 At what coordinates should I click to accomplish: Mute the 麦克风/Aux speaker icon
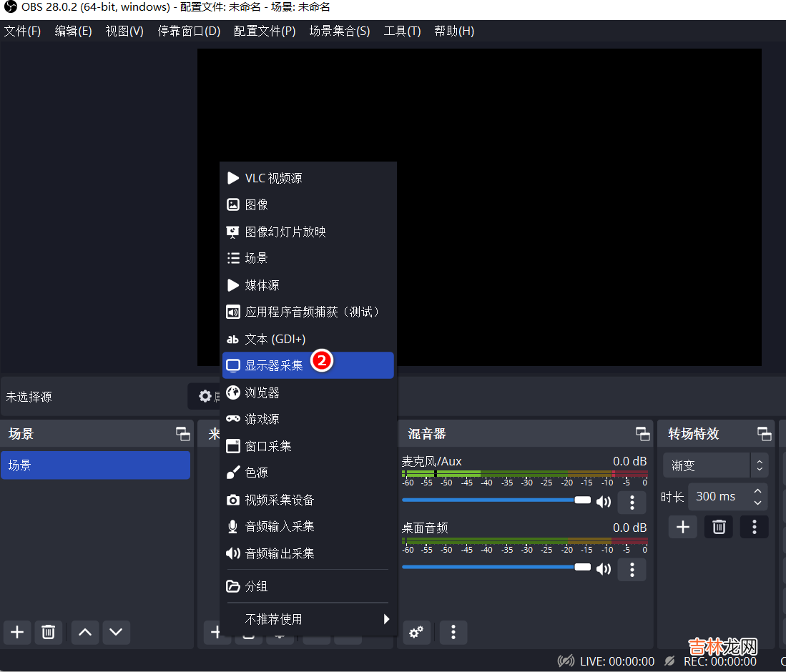tap(604, 502)
